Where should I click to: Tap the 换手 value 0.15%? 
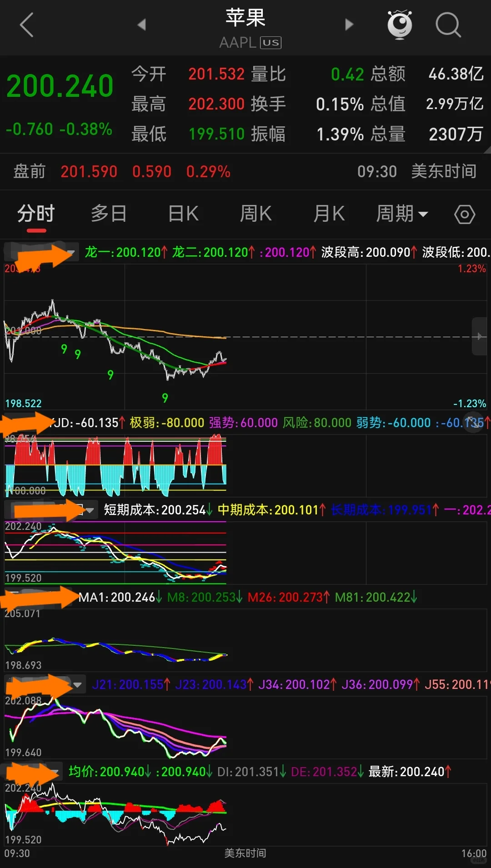point(340,104)
